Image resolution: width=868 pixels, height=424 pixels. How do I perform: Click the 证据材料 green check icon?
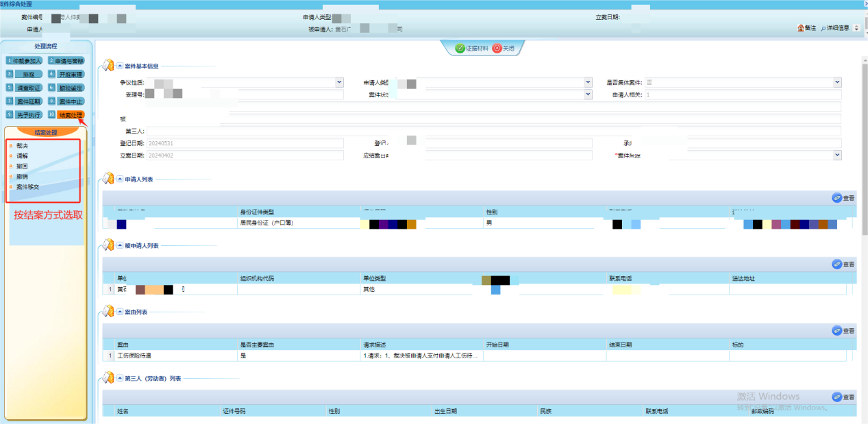pyautogui.click(x=460, y=49)
